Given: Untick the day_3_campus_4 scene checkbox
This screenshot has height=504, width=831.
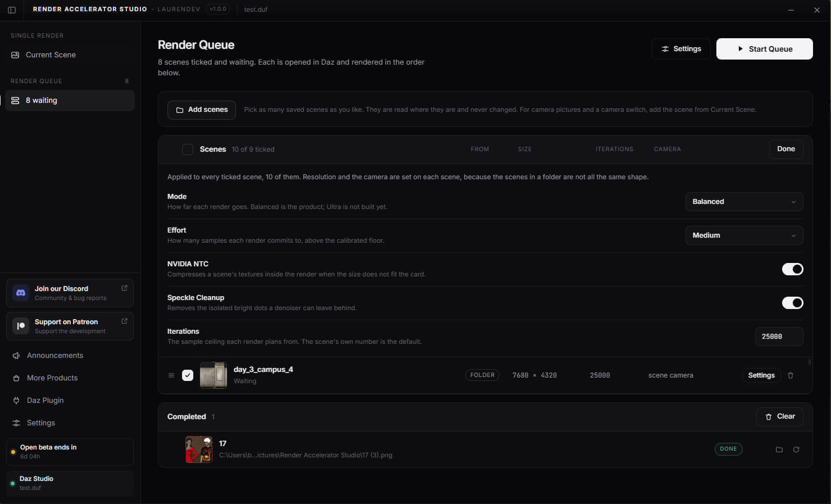Looking at the screenshot, I should (188, 375).
